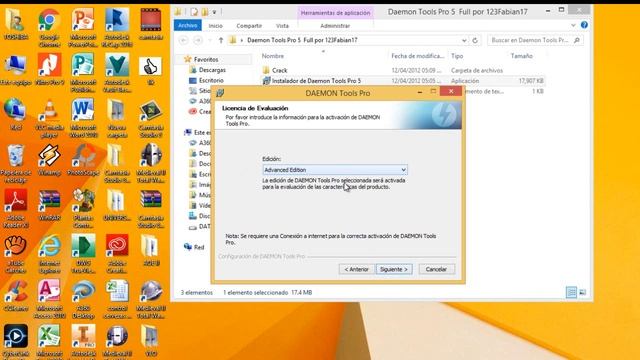Open the Google Chrome desktop shortcut
Screen dimensions: 640x360
[49, 27]
